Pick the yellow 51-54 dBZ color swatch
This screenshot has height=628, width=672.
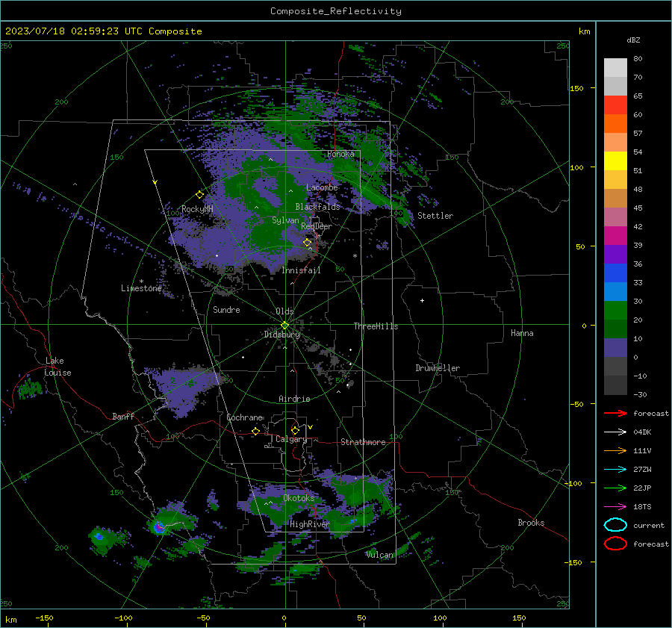[x=615, y=161]
